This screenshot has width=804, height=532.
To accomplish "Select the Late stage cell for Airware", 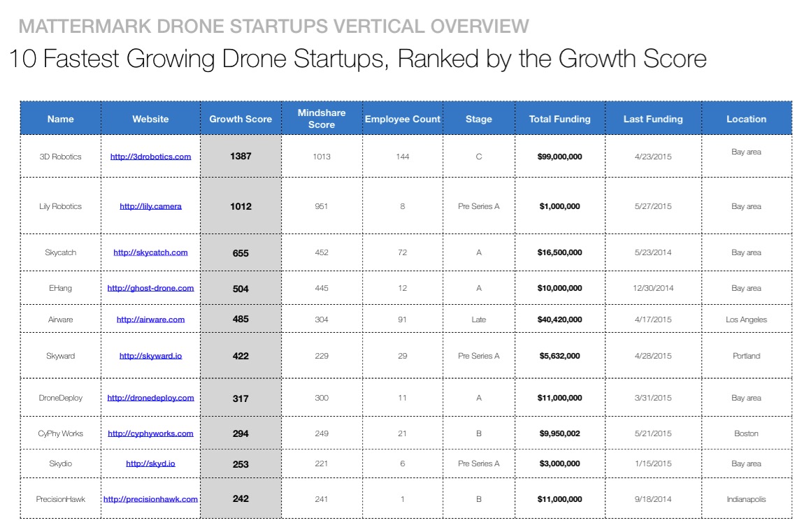I will [479, 319].
